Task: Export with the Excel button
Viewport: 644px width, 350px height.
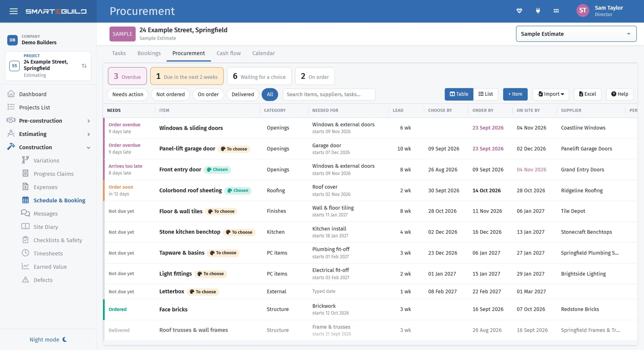Action: pyautogui.click(x=587, y=94)
